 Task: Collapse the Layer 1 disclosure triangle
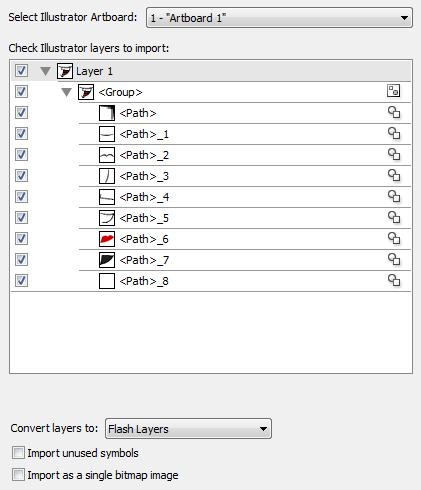point(45,71)
